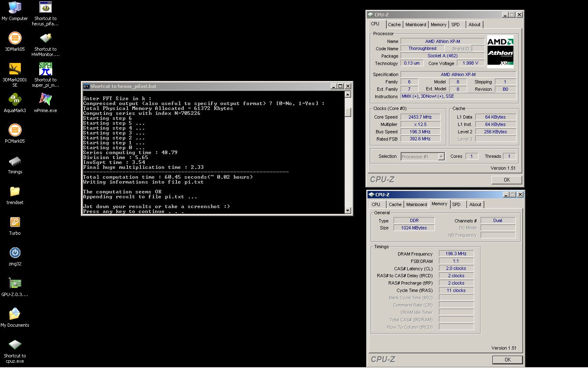Click the Multiplier x 12.5 value

(420, 124)
